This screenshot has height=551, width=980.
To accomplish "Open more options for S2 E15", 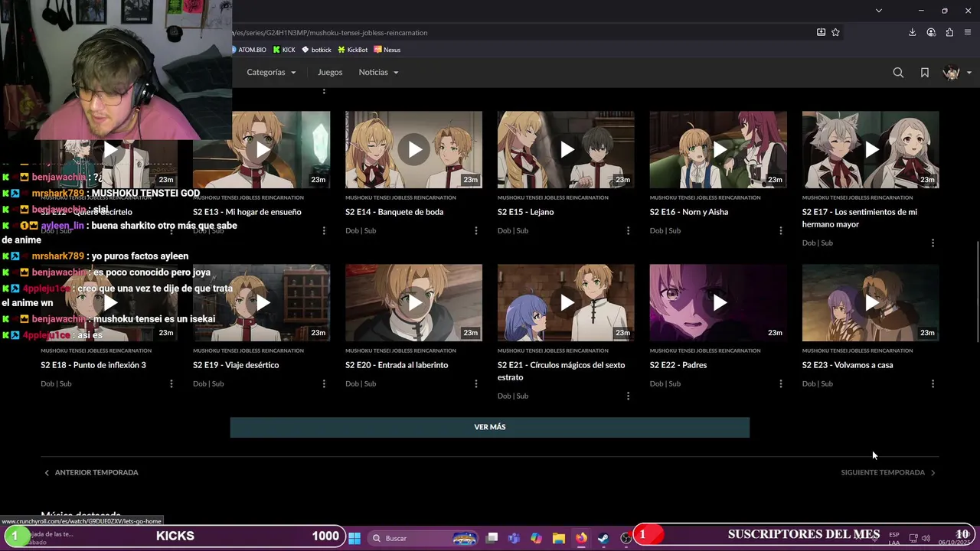I will tap(628, 230).
